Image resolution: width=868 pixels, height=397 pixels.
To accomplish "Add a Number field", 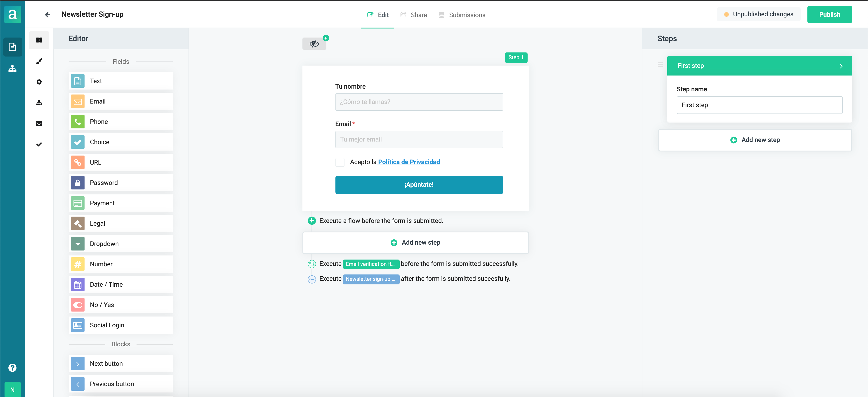I will 121,264.
